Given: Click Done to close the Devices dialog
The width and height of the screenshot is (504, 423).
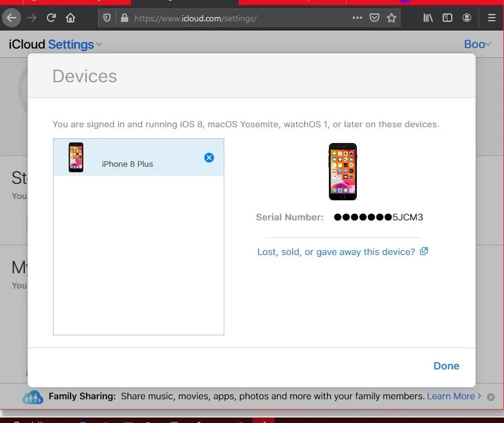Looking at the screenshot, I should (446, 366).
